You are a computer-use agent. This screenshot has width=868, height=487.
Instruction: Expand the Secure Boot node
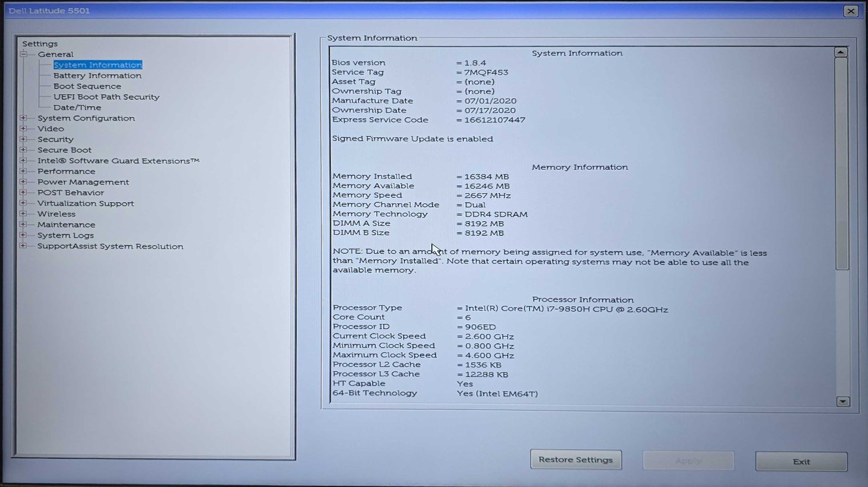tap(23, 150)
